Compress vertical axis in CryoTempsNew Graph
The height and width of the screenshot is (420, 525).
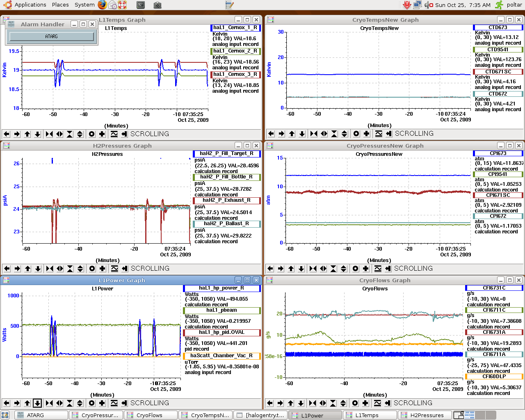334,134
